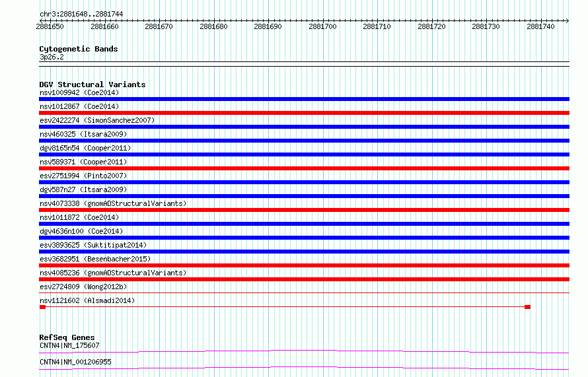This screenshot has height=377, width=588.
Task: Click the blue bar under esv2751994
Action: point(304,182)
